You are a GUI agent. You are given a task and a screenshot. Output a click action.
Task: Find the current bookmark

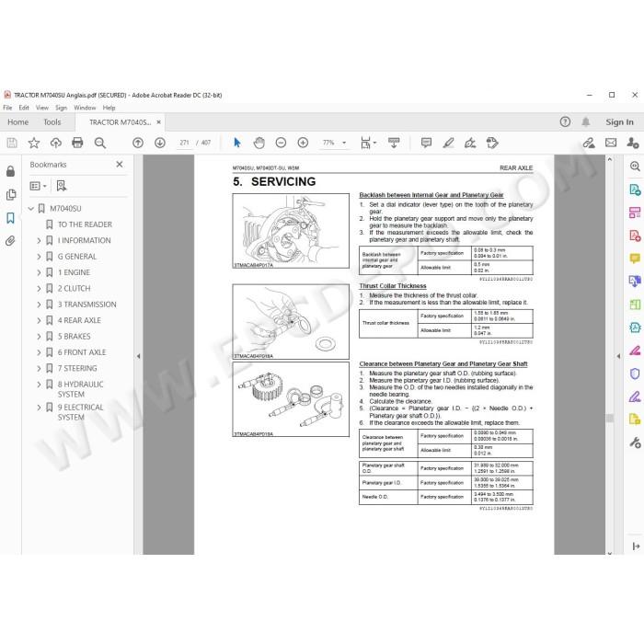(62, 186)
